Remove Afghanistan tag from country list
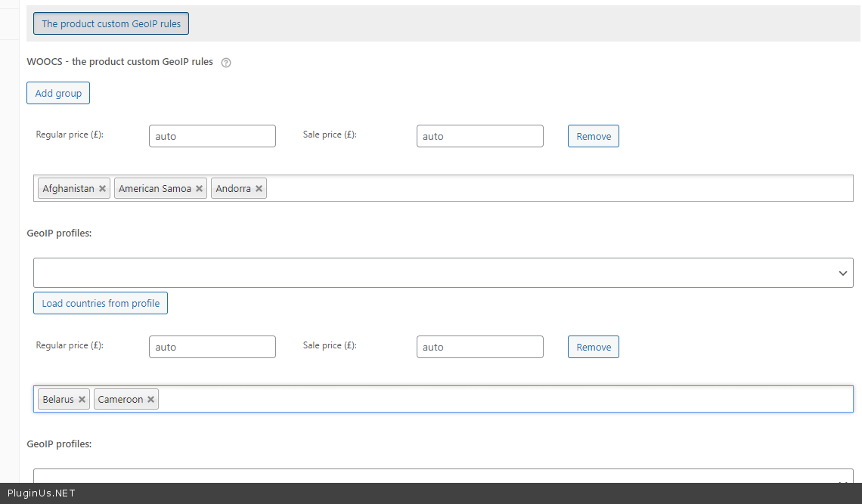The height and width of the screenshot is (504, 862). [x=102, y=189]
